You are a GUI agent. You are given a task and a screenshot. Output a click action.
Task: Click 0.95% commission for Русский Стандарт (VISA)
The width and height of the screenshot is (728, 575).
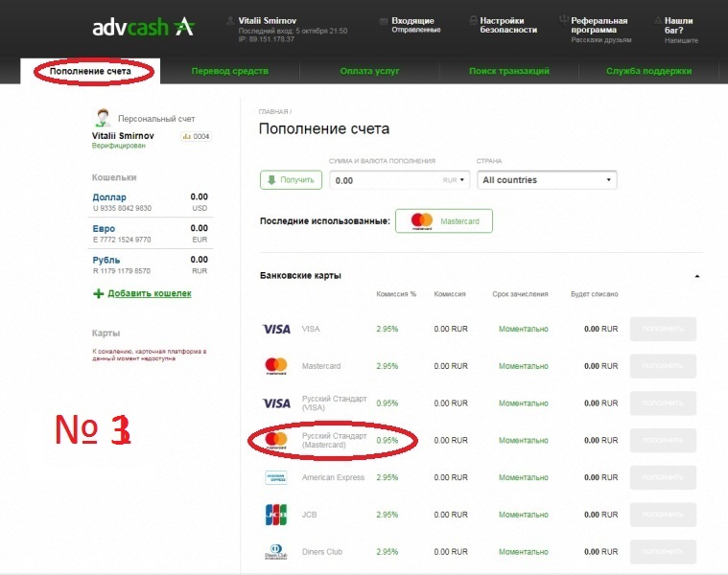pyautogui.click(x=387, y=402)
